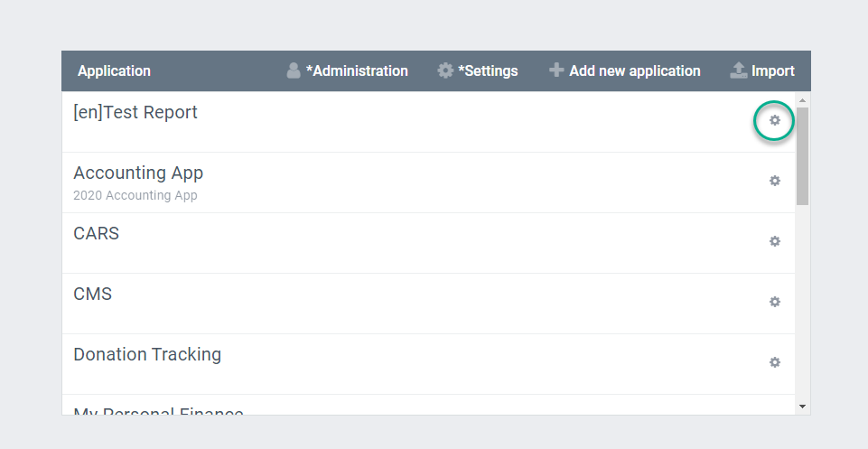The width and height of the screenshot is (868, 449).
Task: Open the *Administration menu
Action: pyautogui.click(x=357, y=70)
